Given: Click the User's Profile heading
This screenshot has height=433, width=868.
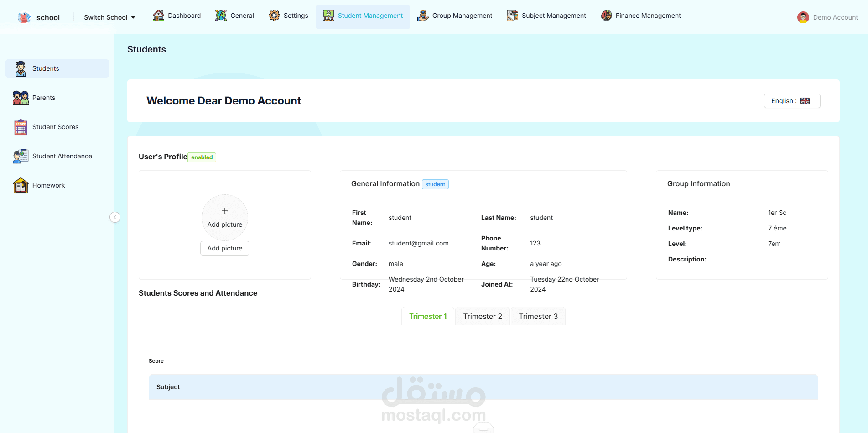Looking at the screenshot, I should click(163, 157).
